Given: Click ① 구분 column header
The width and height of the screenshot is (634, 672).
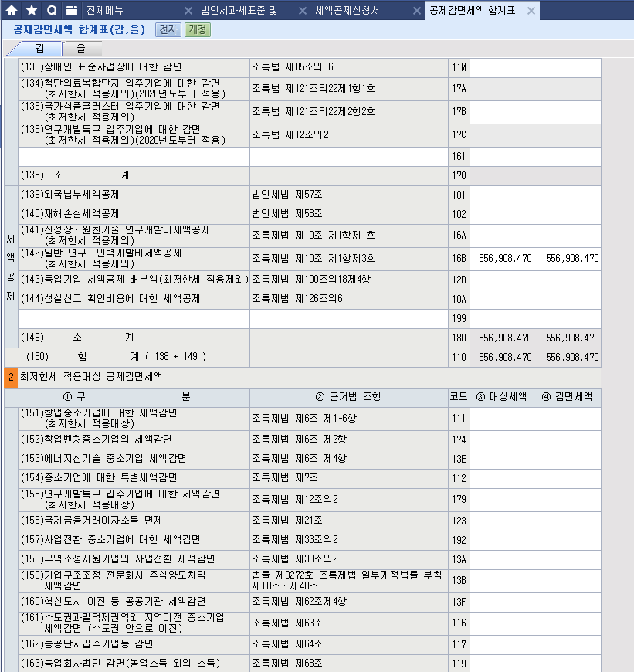Looking at the screenshot, I should click(x=127, y=397).
